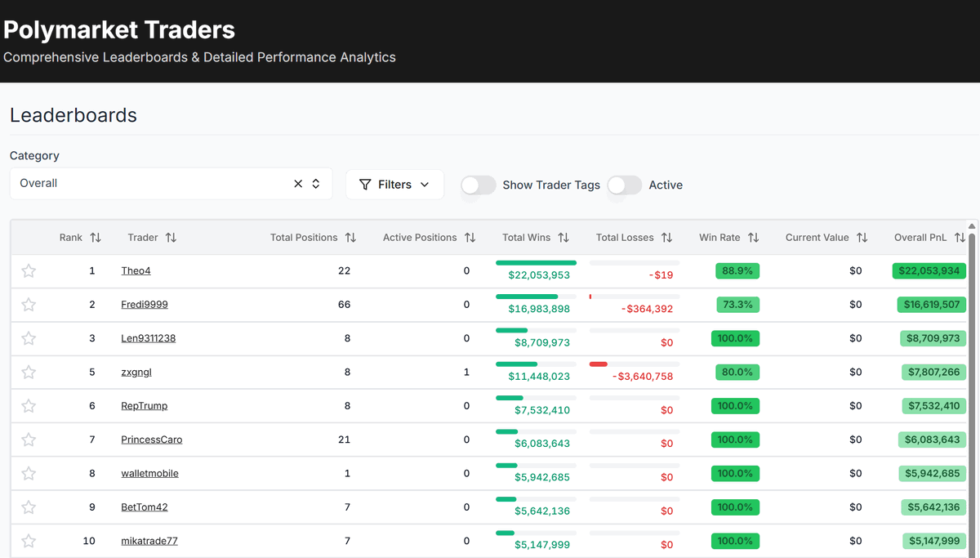Click zxgngl red losses bar
Viewport: 980px width, 558px height.
pyautogui.click(x=599, y=364)
